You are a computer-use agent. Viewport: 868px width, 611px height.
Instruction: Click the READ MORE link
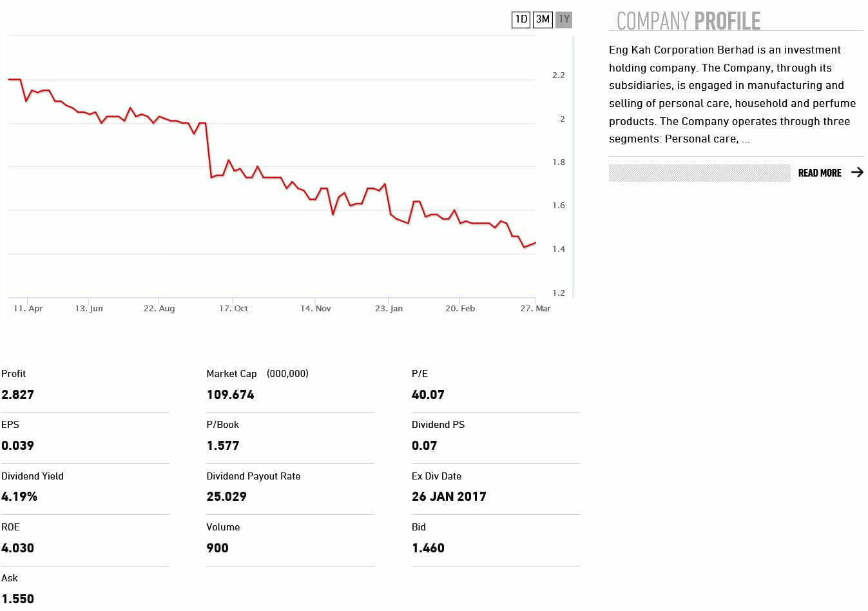pyautogui.click(x=819, y=173)
